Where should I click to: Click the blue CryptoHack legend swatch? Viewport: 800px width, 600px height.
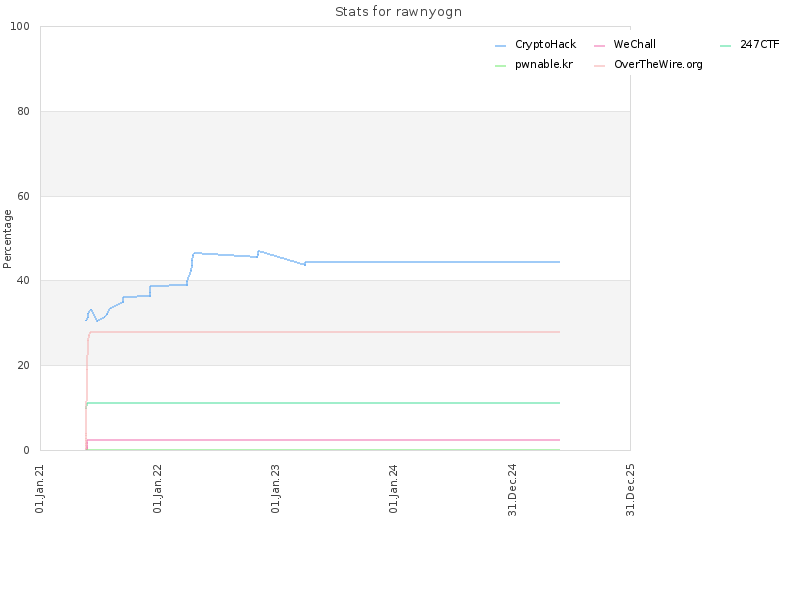[x=501, y=46]
